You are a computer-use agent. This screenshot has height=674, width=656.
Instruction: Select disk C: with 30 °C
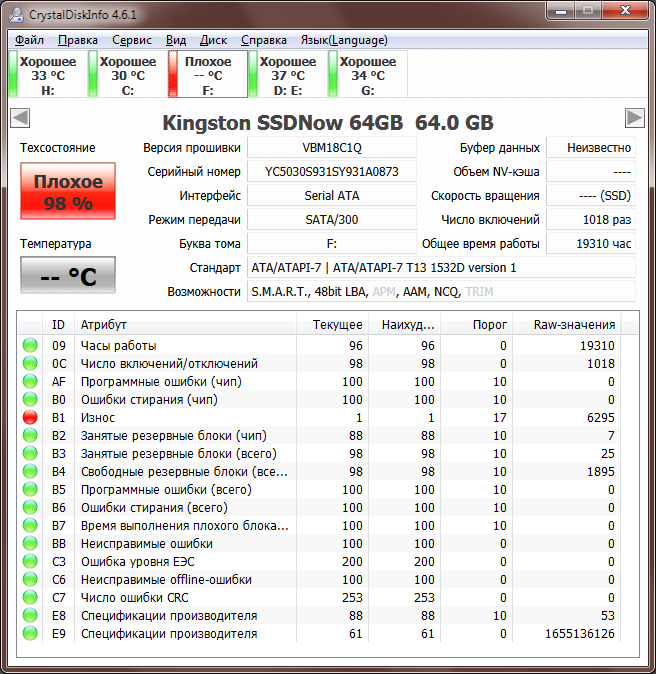[x=128, y=74]
